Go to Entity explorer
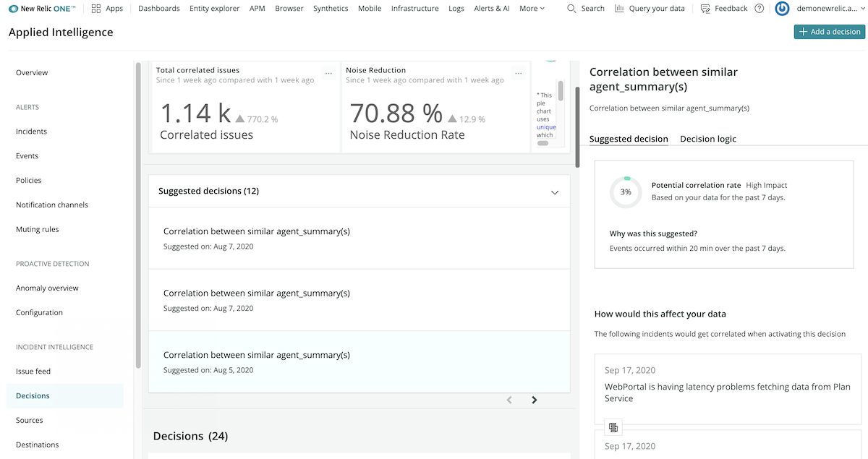Screen dimensions: 868x459 [x=214, y=9]
